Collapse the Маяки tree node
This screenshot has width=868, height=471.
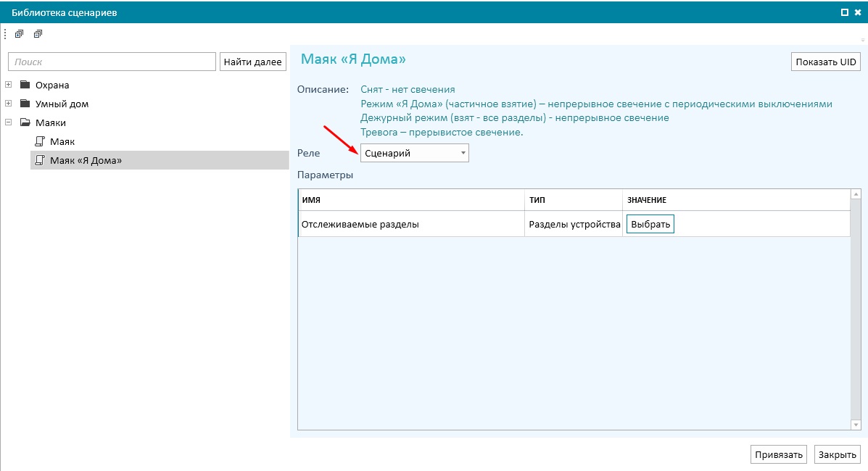click(8, 122)
